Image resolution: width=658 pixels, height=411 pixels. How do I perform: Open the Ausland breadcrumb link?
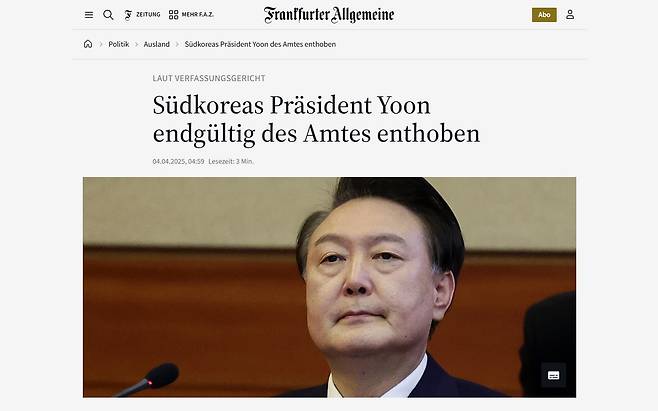(157, 44)
